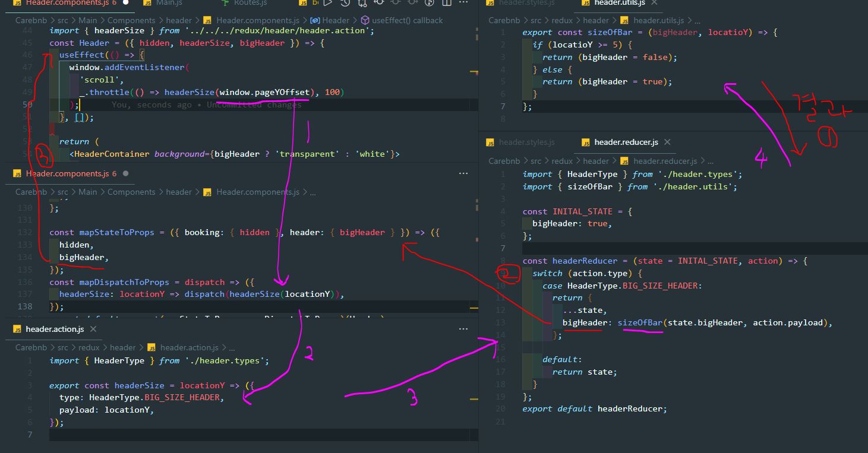
Task: Click 'src' breadcrumb in header.action.js editor
Action: point(62,347)
